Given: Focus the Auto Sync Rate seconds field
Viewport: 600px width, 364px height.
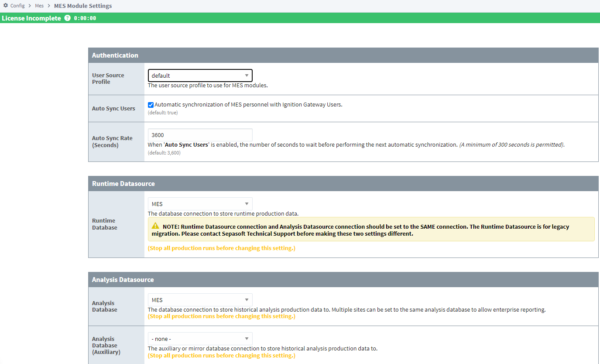Looking at the screenshot, I should pyautogui.click(x=200, y=135).
